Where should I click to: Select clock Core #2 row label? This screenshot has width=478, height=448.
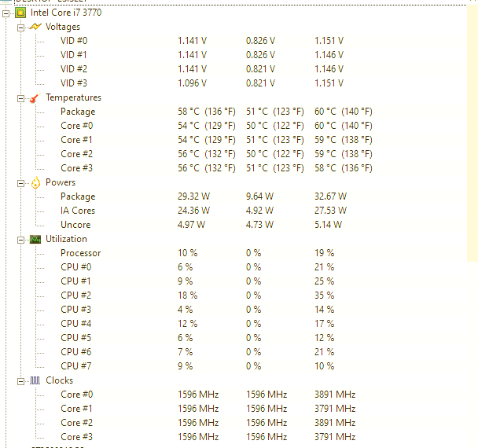point(76,423)
